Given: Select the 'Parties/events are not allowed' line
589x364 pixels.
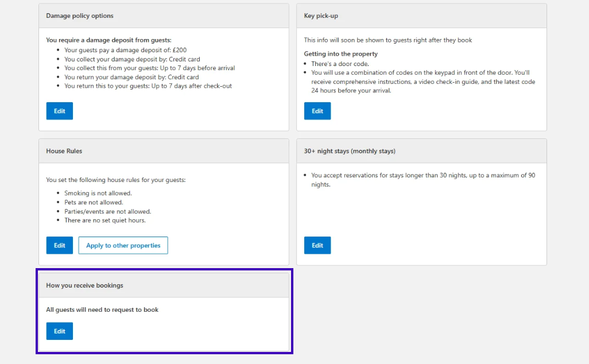Looking at the screenshot, I should pyautogui.click(x=107, y=211).
